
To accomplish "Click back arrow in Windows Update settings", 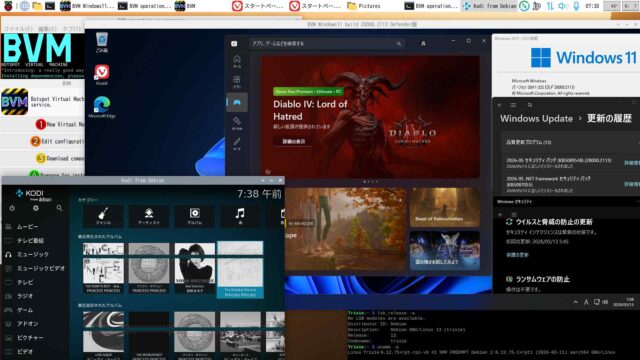I will 500,105.
